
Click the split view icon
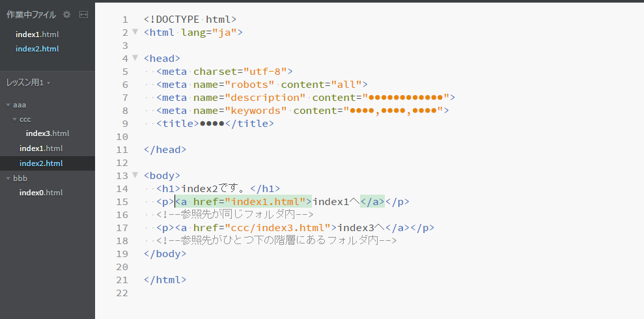[x=83, y=15]
